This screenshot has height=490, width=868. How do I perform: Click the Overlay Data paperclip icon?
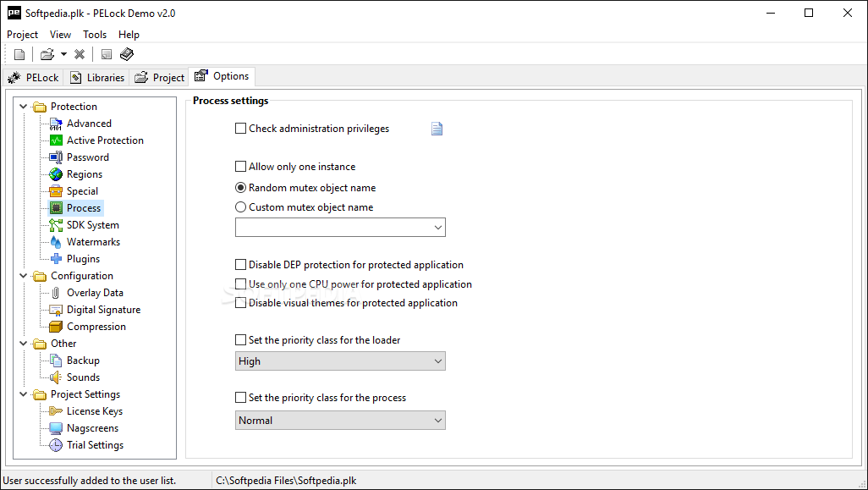pyautogui.click(x=56, y=293)
